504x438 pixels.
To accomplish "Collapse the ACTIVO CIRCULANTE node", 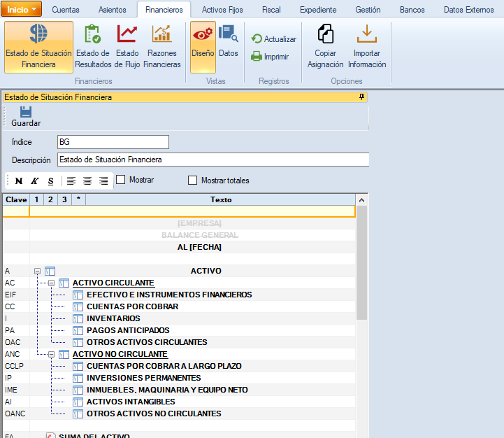I will point(52,283).
